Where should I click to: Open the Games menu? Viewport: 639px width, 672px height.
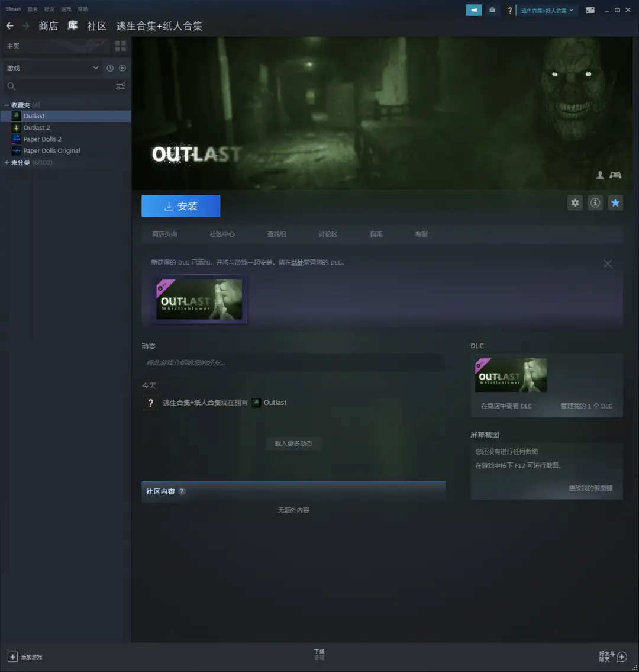coord(66,9)
